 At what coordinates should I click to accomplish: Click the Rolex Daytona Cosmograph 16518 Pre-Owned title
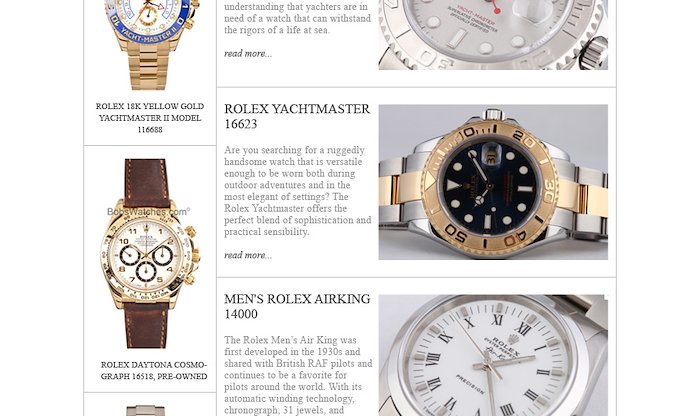(x=154, y=370)
